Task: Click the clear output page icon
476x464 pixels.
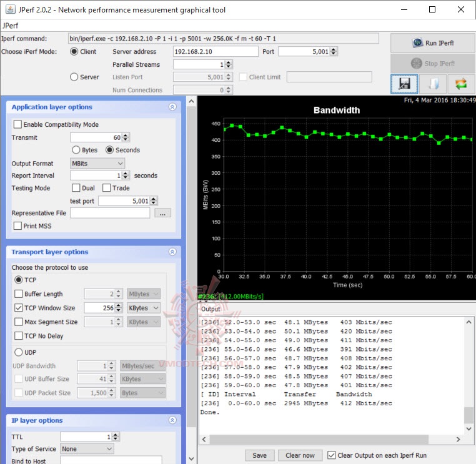Action: pos(433,84)
